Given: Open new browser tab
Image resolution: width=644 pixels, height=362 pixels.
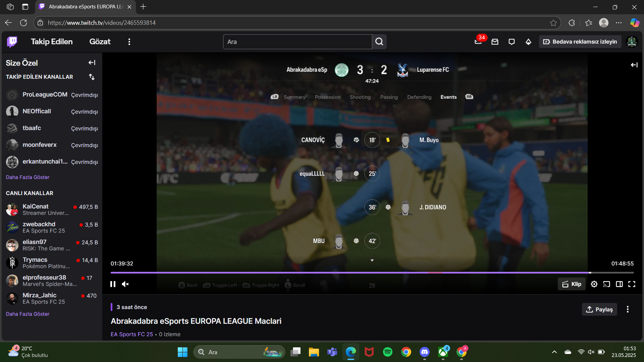Looking at the screenshot, I should click(x=143, y=7).
